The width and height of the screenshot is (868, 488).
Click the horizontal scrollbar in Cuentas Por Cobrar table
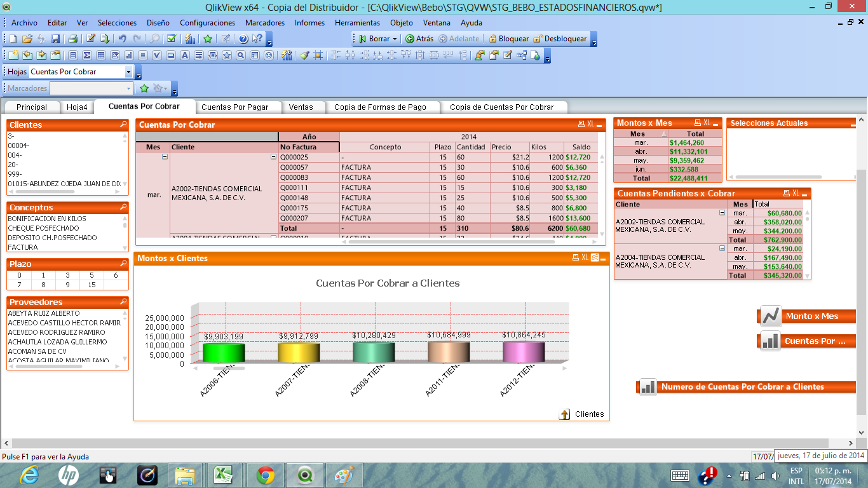point(452,241)
